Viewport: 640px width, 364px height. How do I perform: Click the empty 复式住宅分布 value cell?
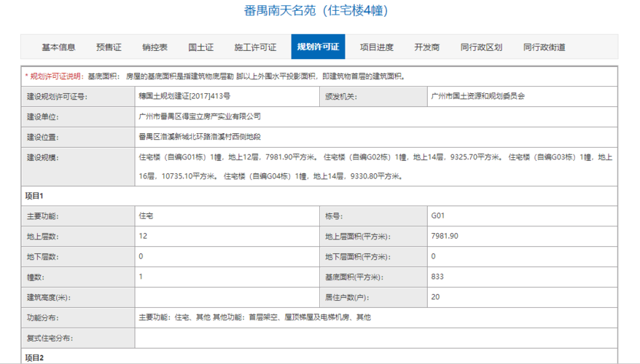[x=375, y=339]
